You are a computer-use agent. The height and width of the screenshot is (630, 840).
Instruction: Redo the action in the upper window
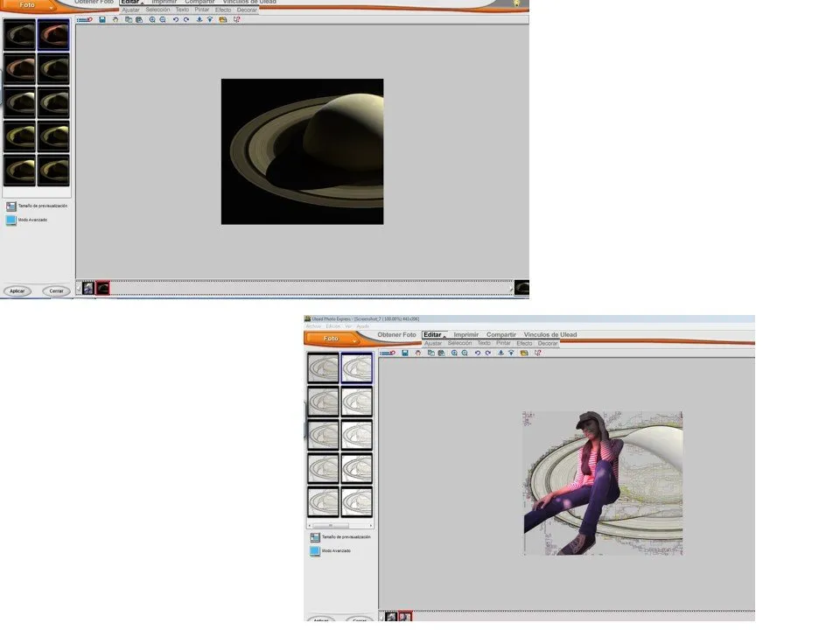pyautogui.click(x=185, y=20)
